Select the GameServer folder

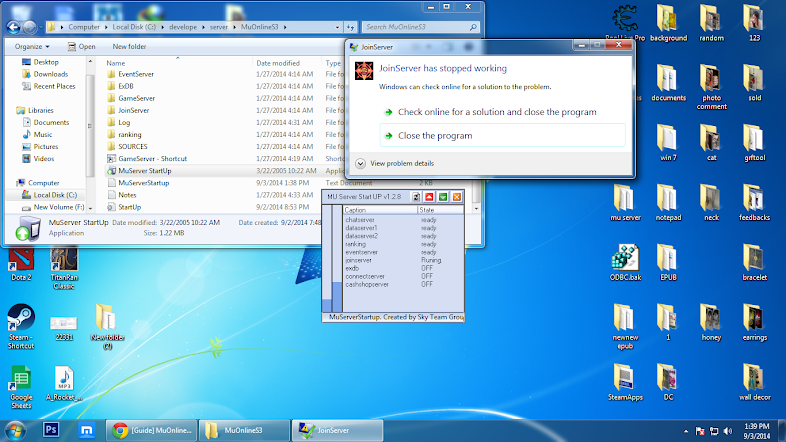pos(131,98)
